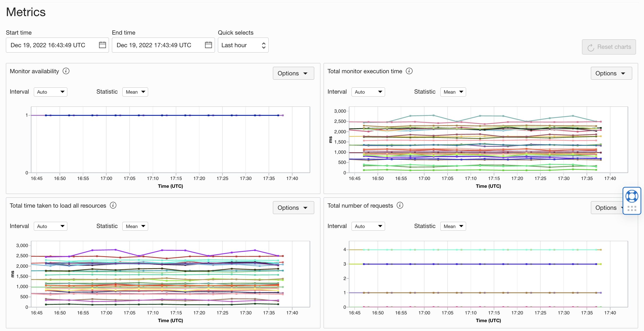Click the Start time date field
Screen dimensions: 644x331
[x=51, y=45]
